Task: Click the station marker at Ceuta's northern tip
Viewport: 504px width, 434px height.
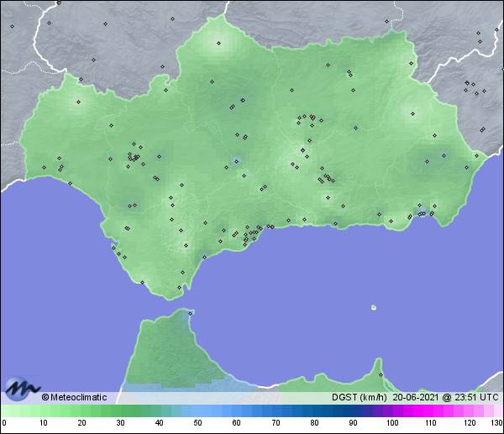Action: 192,314
